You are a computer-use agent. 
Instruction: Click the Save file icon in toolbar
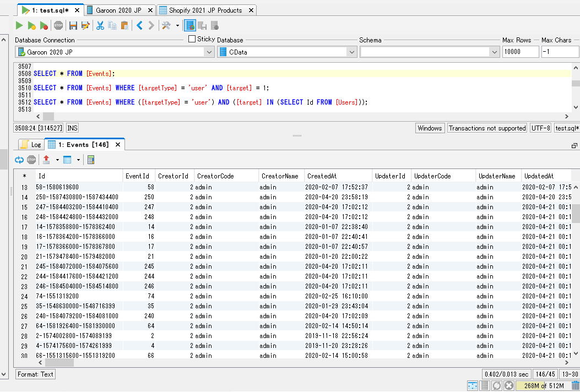73,25
